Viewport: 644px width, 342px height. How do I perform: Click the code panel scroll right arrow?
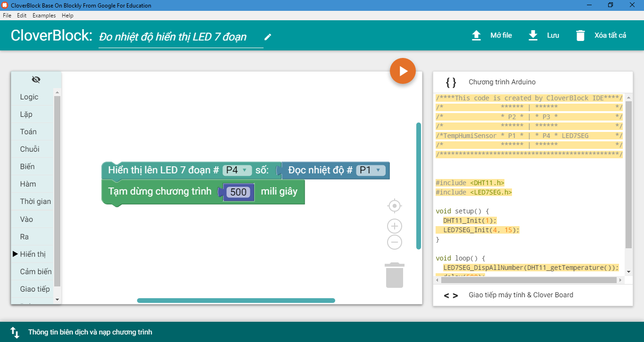(x=621, y=280)
